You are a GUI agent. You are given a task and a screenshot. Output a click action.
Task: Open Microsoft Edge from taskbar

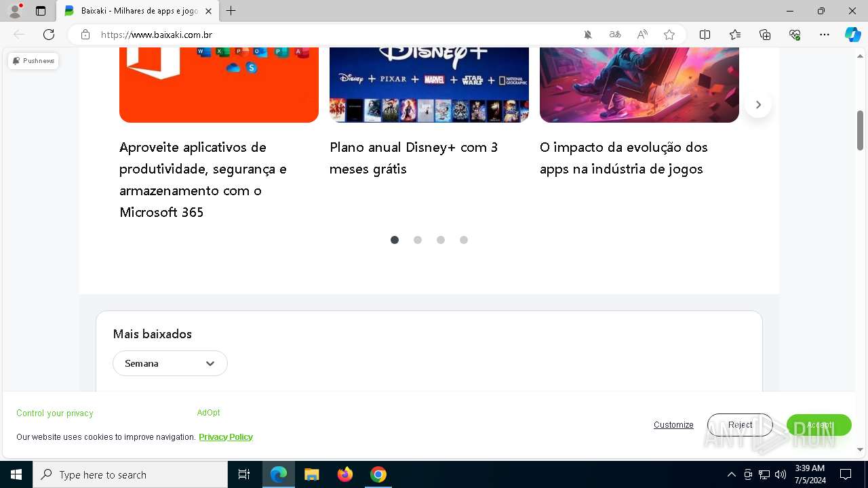tap(279, 474)
